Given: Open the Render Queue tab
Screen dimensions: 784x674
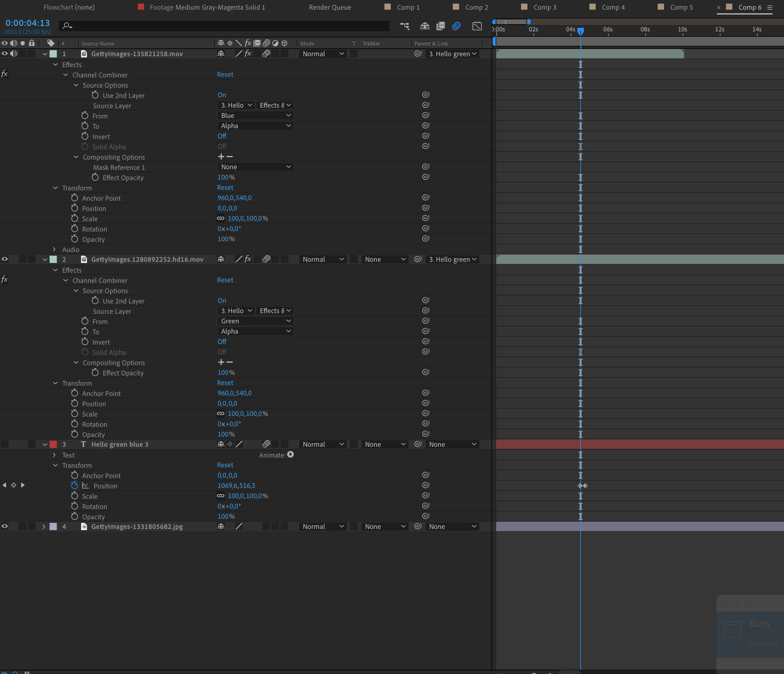Looking at the screenshot, I should point(329,7).
